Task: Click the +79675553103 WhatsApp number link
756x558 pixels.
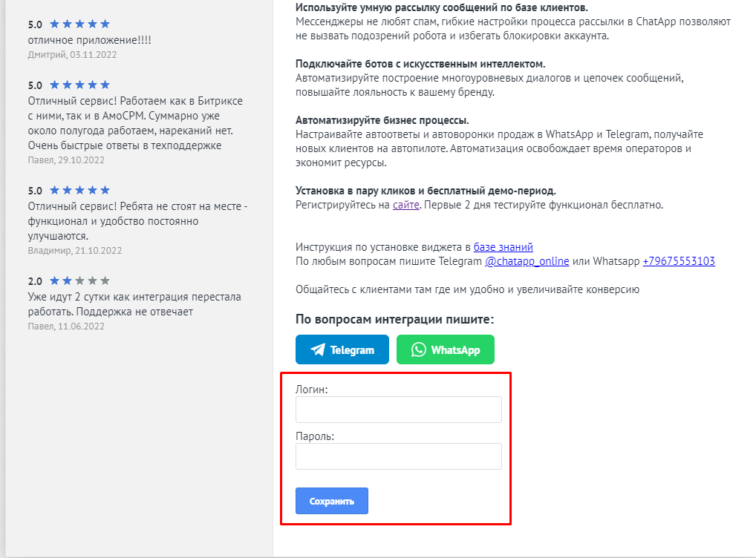Action: (x=679, y=261)
